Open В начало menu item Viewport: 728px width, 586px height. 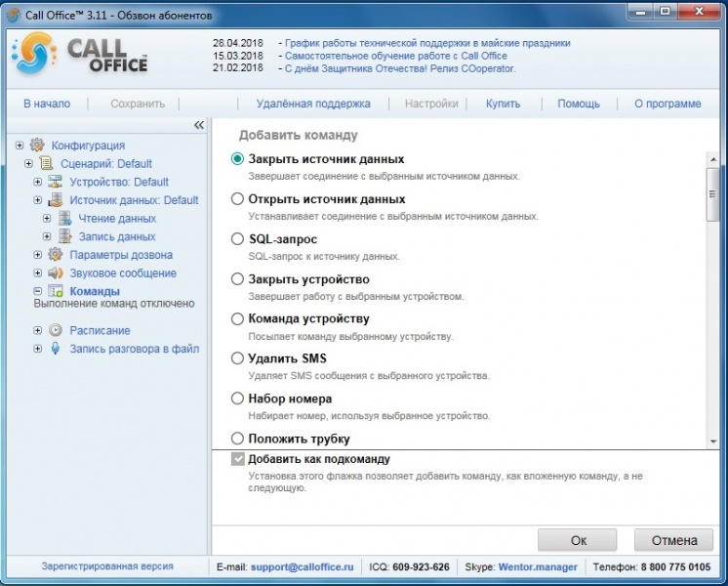(47, 104)
